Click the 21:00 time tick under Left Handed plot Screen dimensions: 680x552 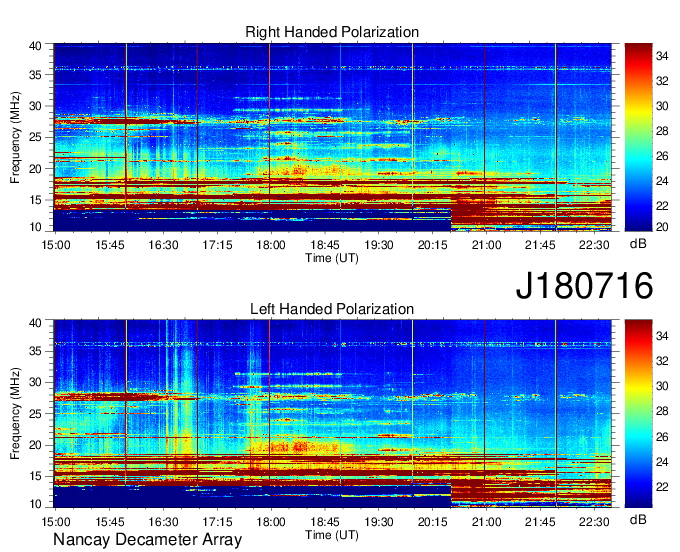pos(486,521)
